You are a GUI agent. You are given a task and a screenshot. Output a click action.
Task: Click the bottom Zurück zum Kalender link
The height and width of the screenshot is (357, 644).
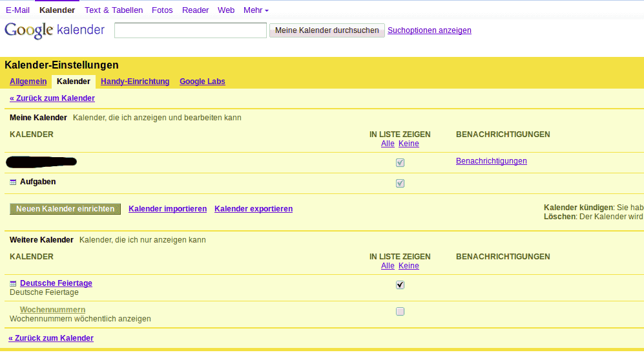tap(51, 338)
